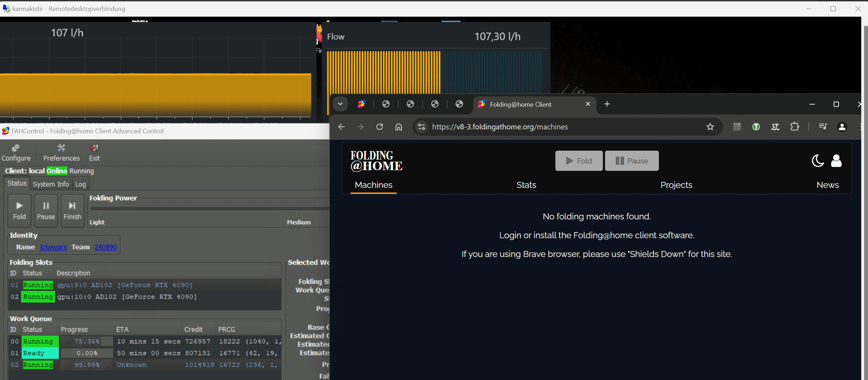Open the Ickewars name link
868x380 pixels.
click(x=53, y=247)
